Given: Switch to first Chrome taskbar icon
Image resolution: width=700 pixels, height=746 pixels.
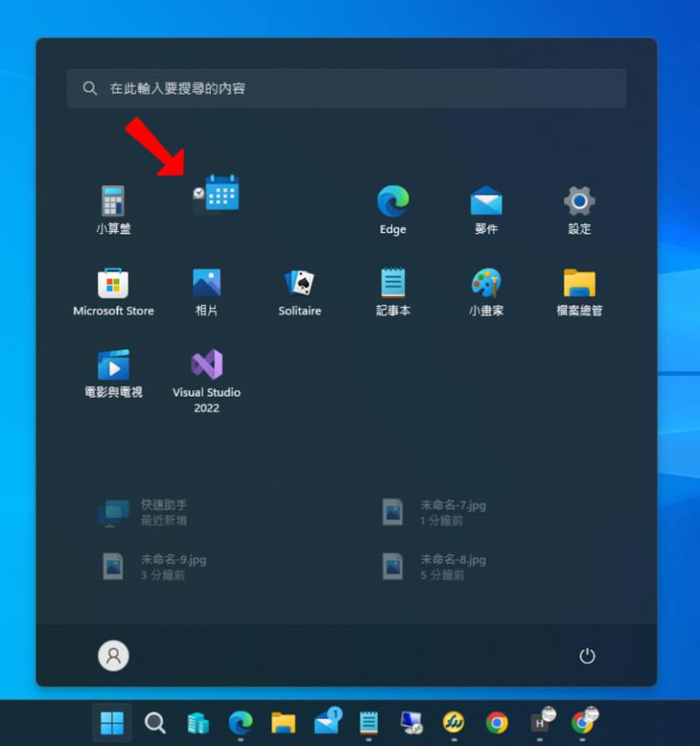Looking at the screenshot, I should click(497, 722).
